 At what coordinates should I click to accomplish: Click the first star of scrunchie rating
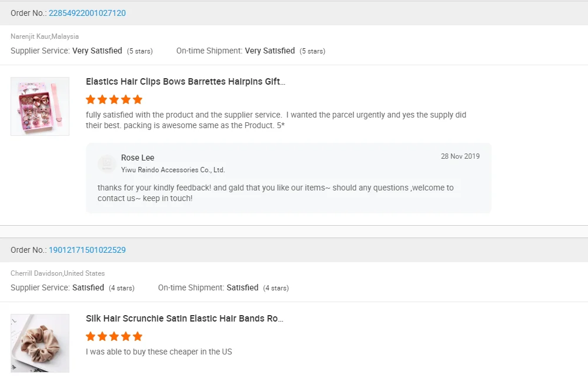pos(91,336)
